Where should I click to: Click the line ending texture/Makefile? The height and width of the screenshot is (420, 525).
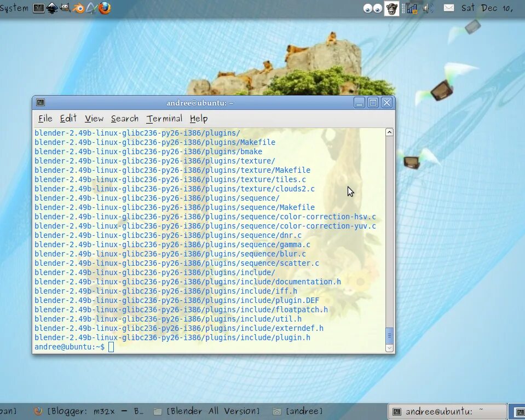point(172,170)
